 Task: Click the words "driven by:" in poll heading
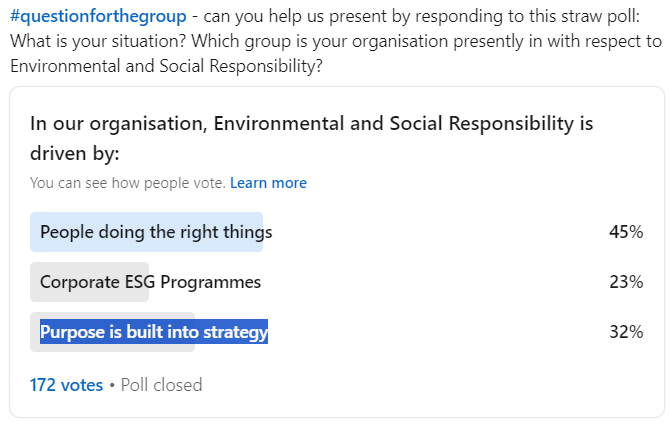(74, 154)
